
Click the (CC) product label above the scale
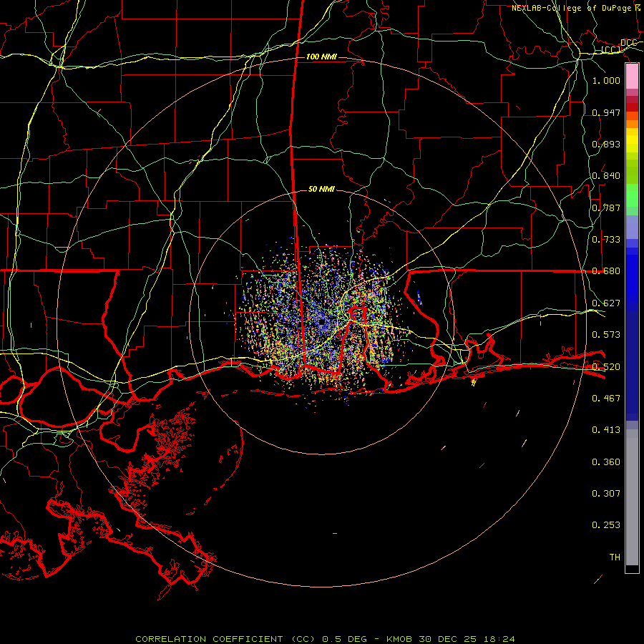click(611, 50)
